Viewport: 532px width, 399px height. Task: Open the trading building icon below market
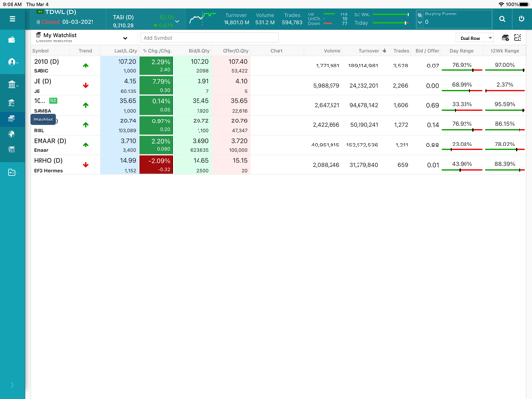click(x=12, y=103)
